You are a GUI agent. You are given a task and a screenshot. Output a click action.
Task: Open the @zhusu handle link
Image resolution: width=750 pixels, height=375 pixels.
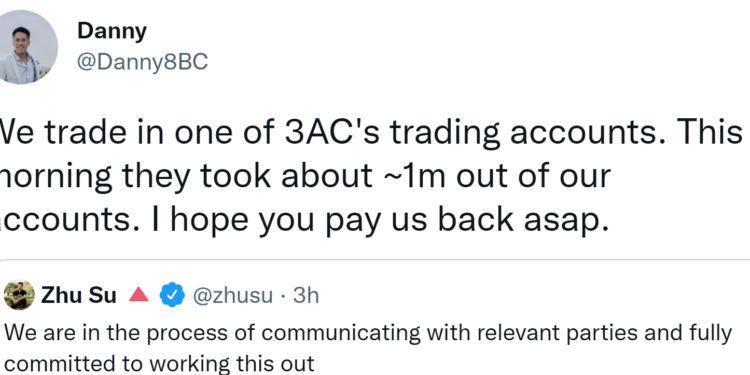pos(232,296)
